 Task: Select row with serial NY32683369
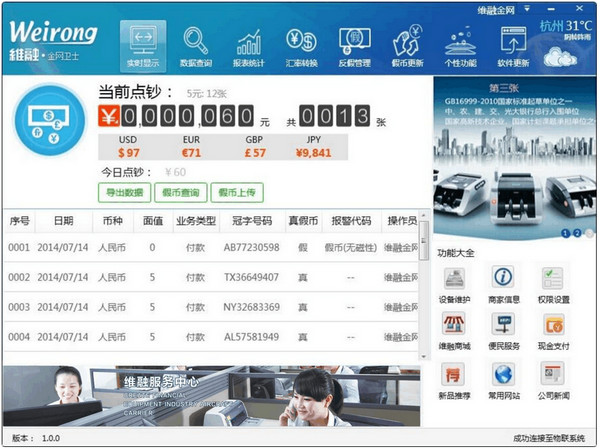tap(211, 307)
